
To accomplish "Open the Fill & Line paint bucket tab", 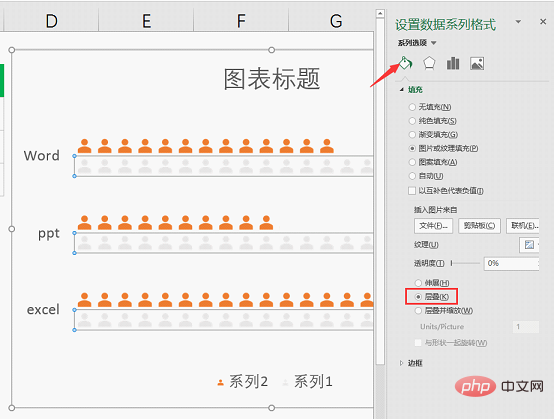I will 406,63.
